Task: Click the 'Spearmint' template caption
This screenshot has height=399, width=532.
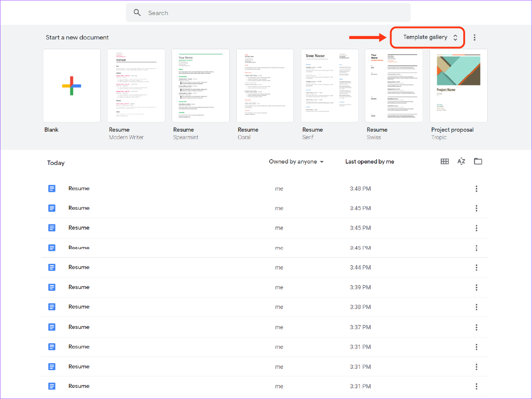Action: click(186, 137)
